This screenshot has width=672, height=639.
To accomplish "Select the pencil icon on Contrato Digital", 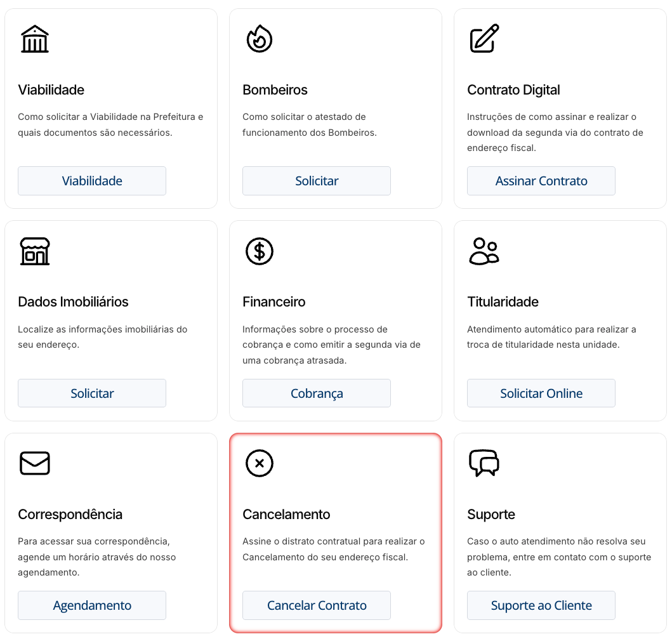I will 484,39.
